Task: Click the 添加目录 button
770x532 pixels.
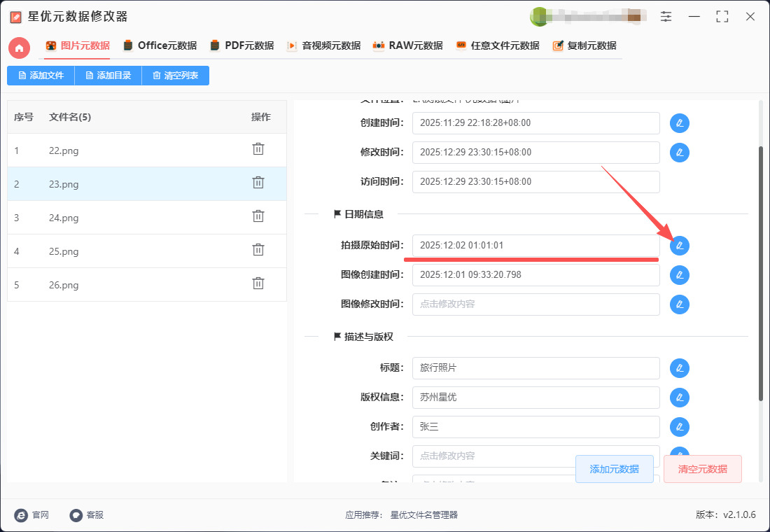Action: [x=108, y=76]
